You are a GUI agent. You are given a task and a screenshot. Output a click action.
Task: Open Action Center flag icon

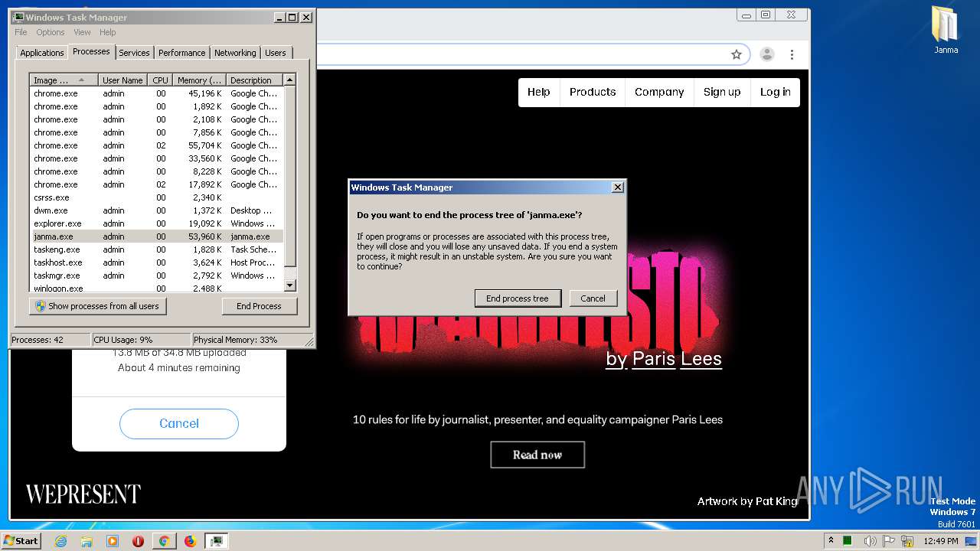[887, 541]
